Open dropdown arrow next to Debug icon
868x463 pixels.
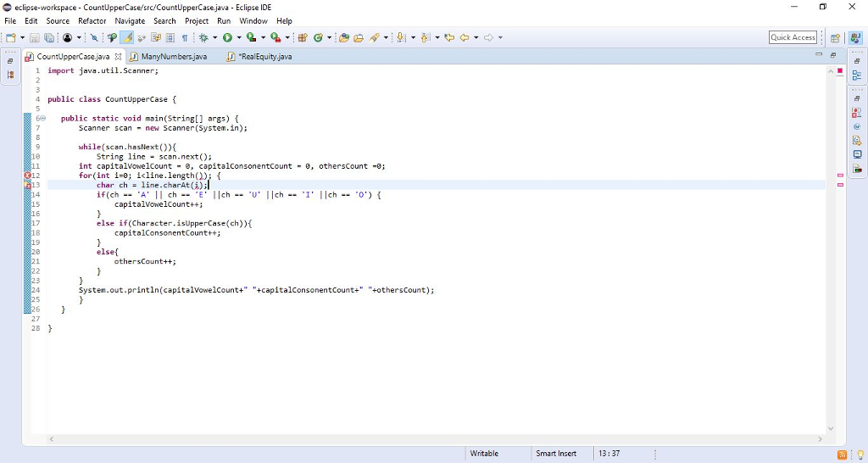coord(214,37)
